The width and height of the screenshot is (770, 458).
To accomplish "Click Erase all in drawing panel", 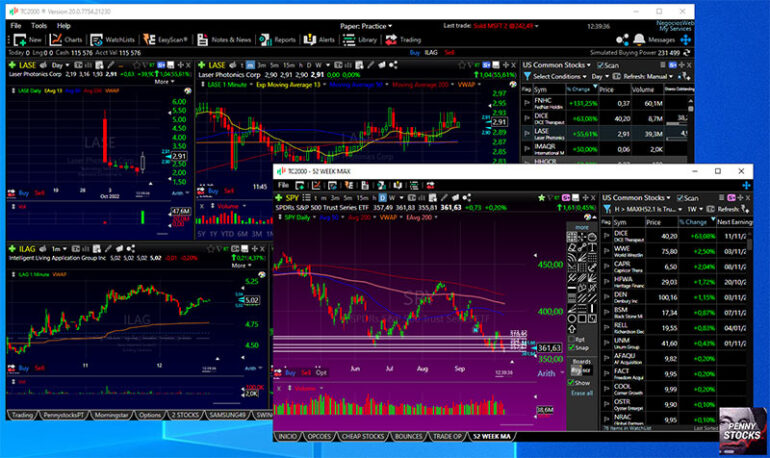I will click(581, 393).
